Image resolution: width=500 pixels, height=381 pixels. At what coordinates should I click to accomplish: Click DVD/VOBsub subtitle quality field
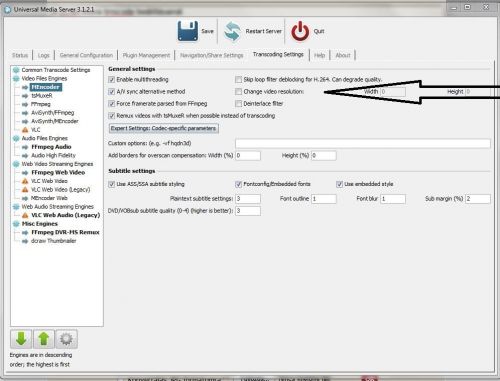point(248,211)
